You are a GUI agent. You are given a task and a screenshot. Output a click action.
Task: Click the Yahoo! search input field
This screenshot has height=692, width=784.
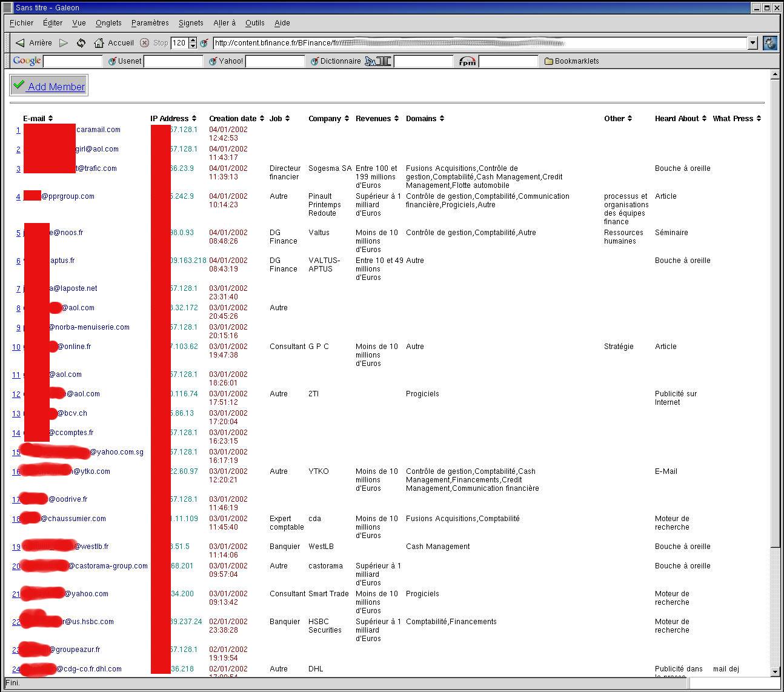(275, 61)
